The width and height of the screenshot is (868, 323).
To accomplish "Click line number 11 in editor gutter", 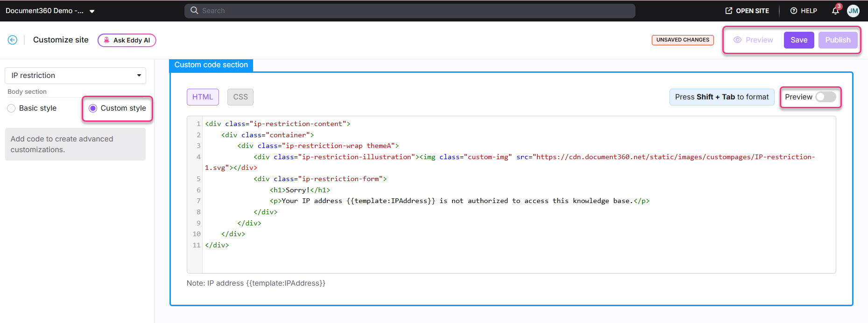I will click(x=197, y=245).
